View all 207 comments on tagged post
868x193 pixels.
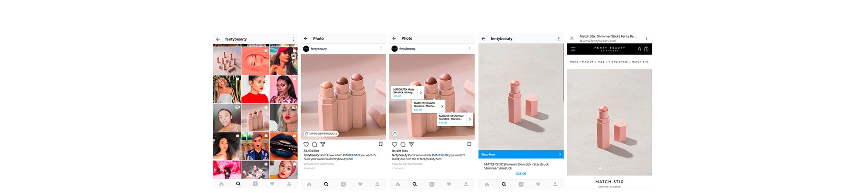(x=407, y=164)
